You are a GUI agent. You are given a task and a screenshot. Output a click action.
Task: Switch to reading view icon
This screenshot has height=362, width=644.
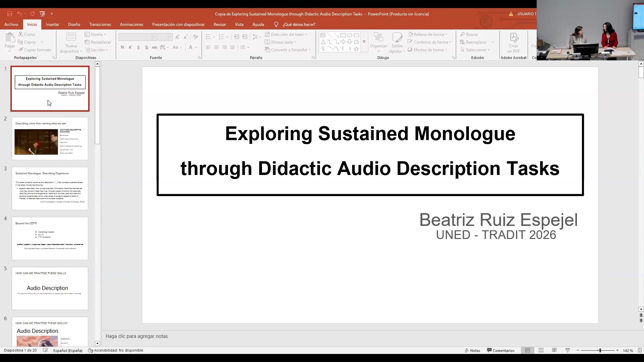554,350
